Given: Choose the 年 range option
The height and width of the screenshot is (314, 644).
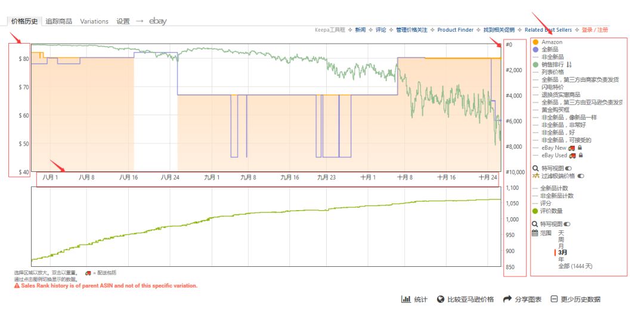Looking at the screenshot, I should (561, 259).
